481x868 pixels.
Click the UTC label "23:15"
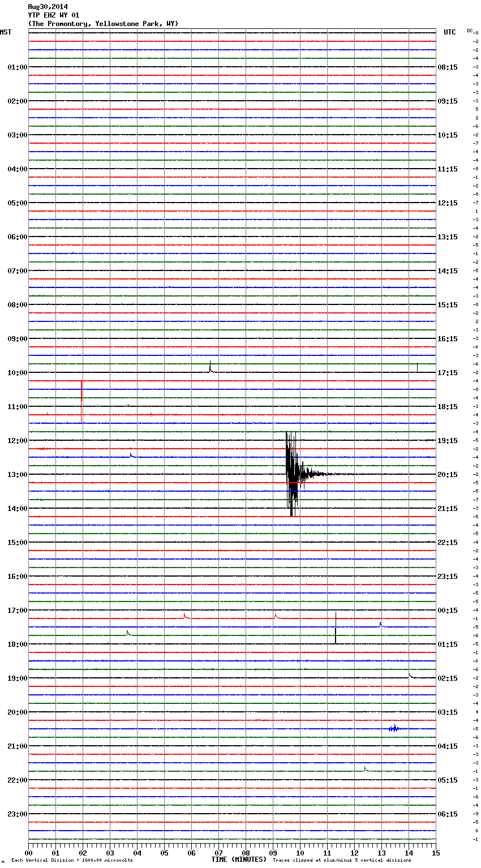[448, 577]
